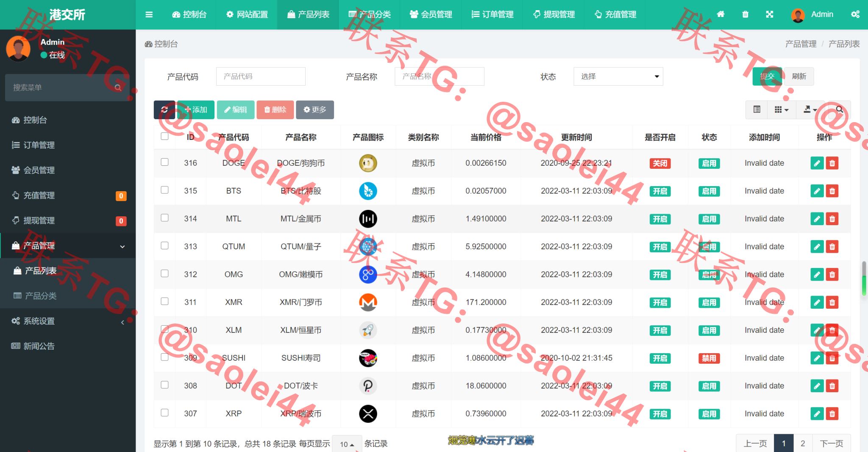Click the XRP coin product icon
The height and width of the screenshot is (452, 868).
[368, 414]
